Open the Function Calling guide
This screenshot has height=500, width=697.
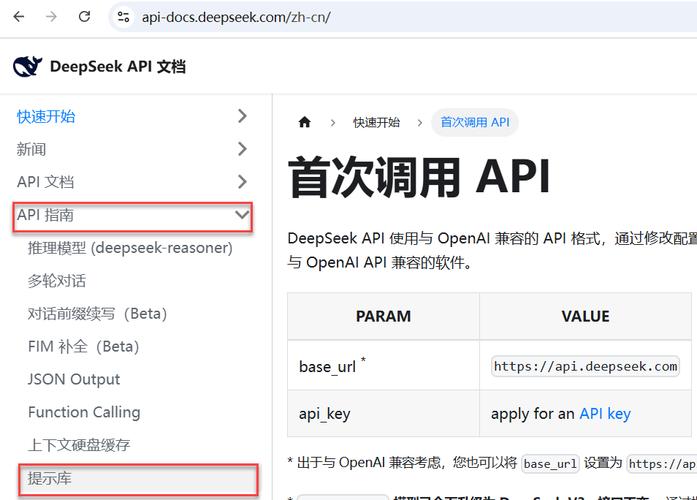(84, 412)
